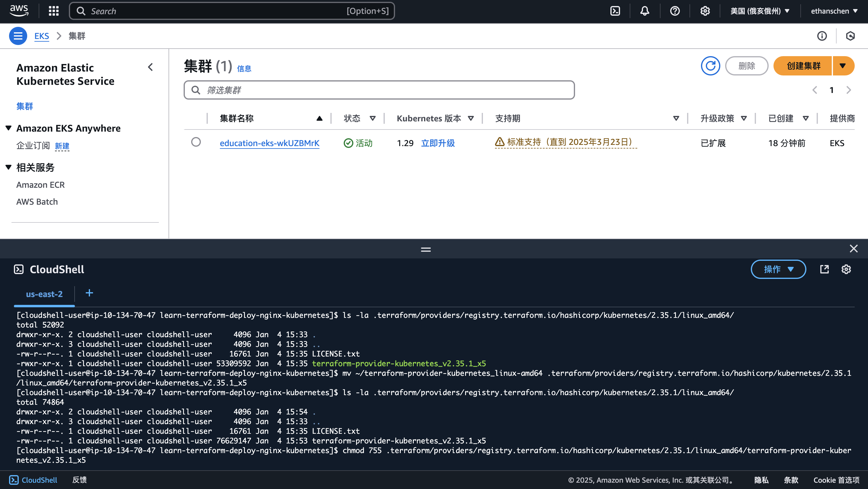868x489 pixels.
Task: Open the education-eks-wkUZBMrK cluster link
Action: tap(269, 143)
